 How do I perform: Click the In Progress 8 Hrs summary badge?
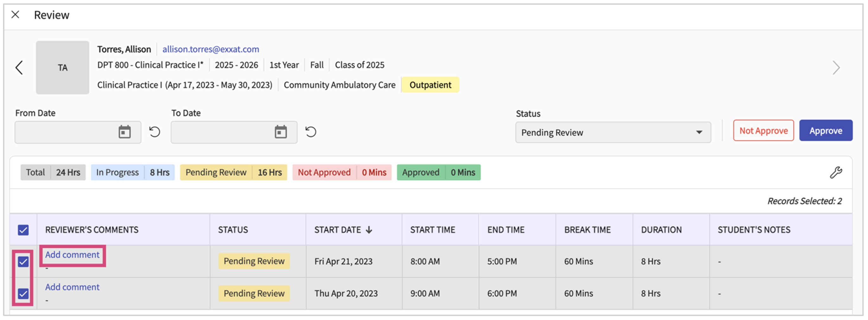pyautogui.click(x=132, y=172)
